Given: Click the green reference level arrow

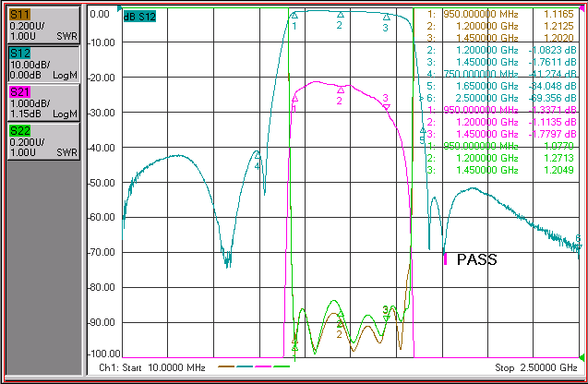Looking at the screenshot, I should click(x=582, y=357).
